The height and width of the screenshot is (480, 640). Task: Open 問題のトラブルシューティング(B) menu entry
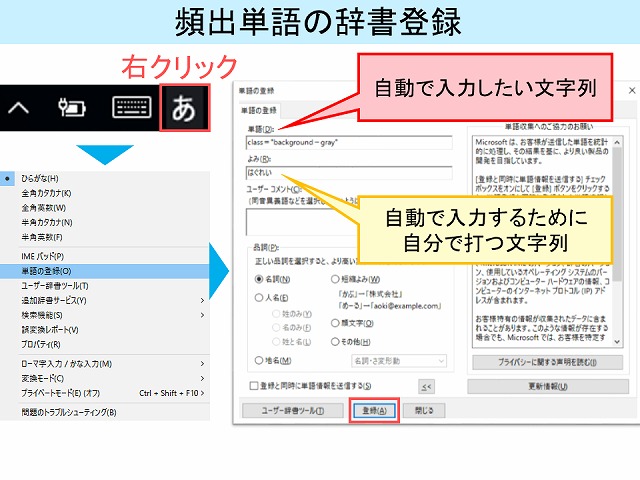[x=105, y=412]
